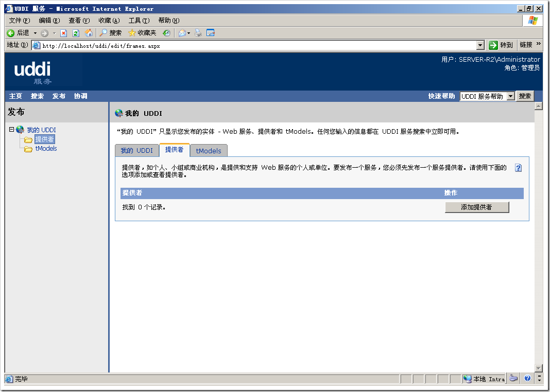
Task: Open the 文件(F) menu
Action: [20, 21]
